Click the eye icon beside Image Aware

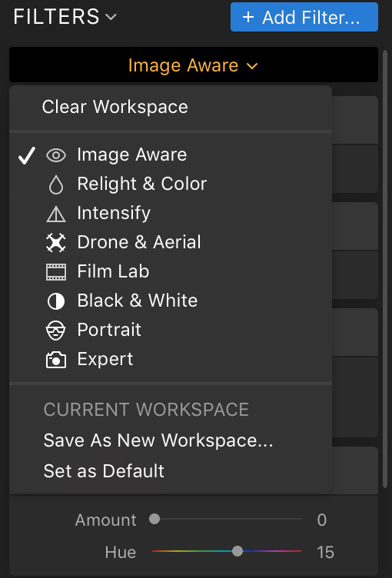(56, 155)
